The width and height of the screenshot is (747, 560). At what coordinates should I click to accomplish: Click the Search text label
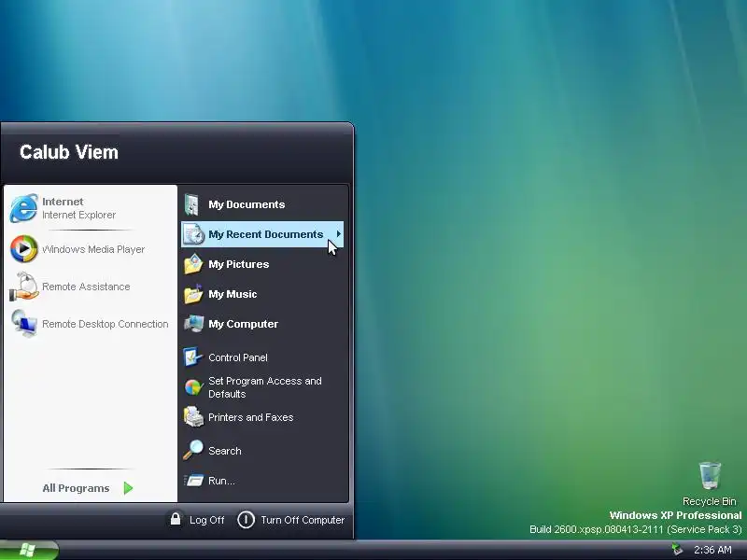[224, 451]
